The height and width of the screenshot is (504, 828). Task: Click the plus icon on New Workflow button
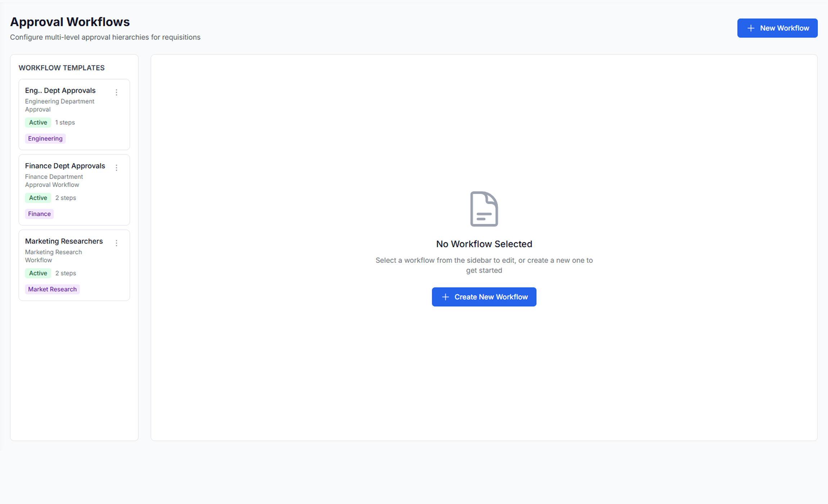point(751,28)
